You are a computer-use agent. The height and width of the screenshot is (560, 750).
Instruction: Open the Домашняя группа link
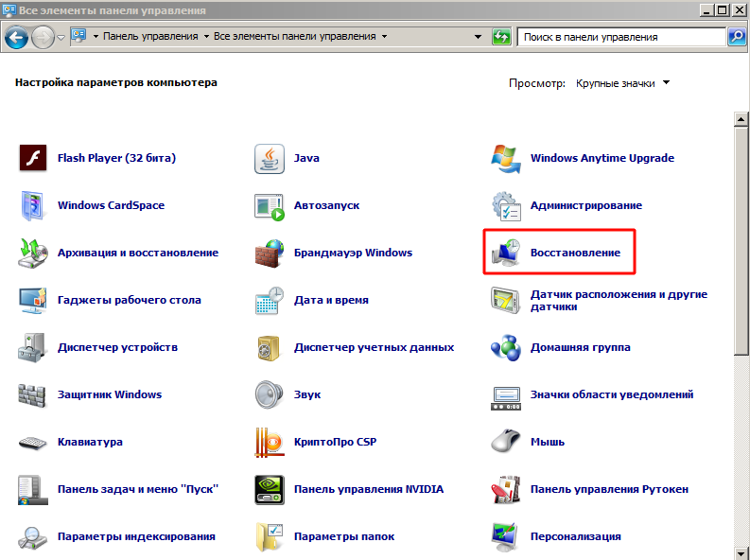pos(580,347)
